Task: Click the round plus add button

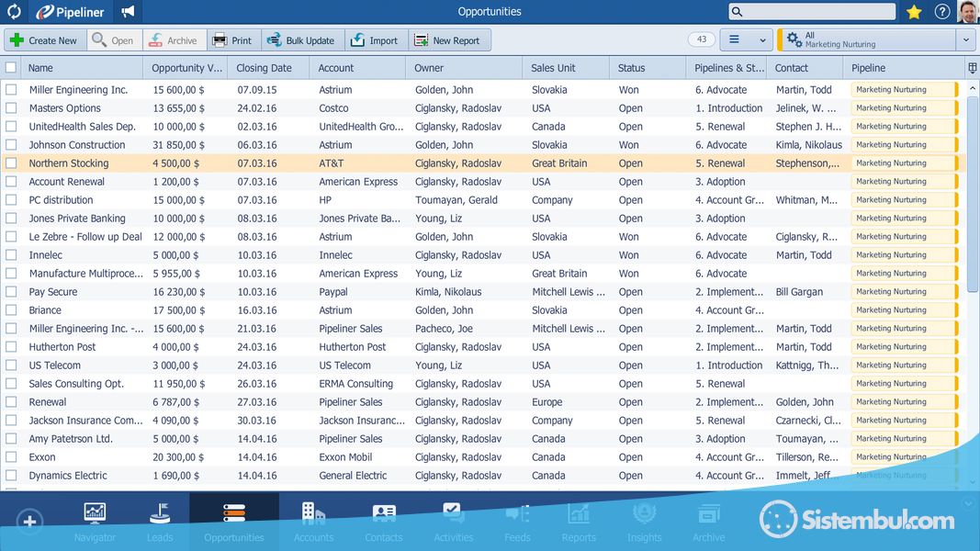Action: pos(29,522)
